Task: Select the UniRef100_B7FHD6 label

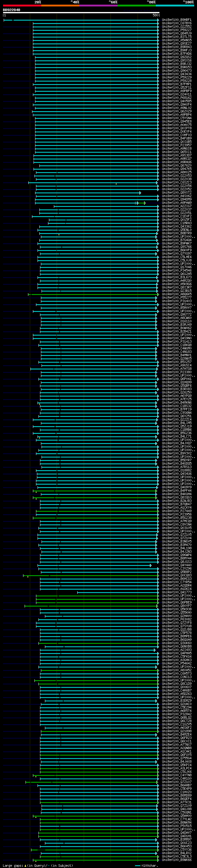Action: click(x=176, y=54)
